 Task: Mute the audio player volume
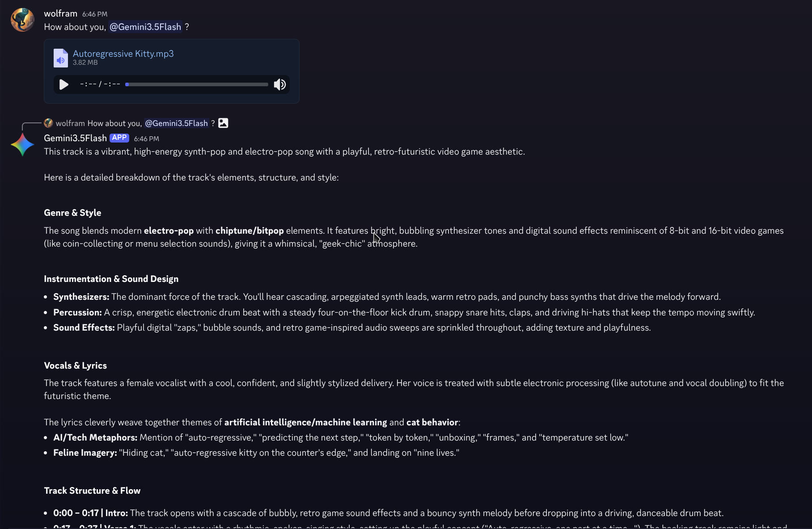point(280,84)
